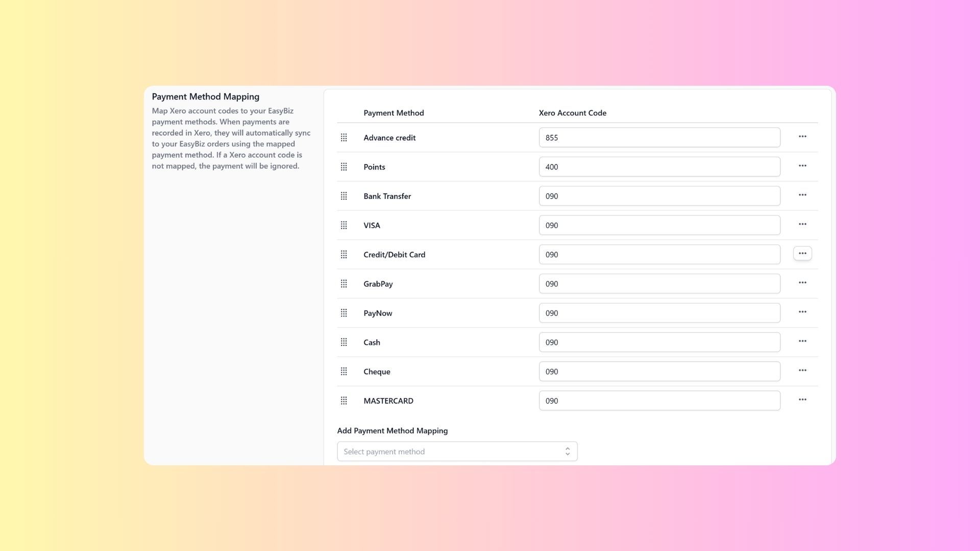Edit Credit/Debit Card account code field
The height and width of the screenshot is (551, 980).
click(x=659, y=255)
